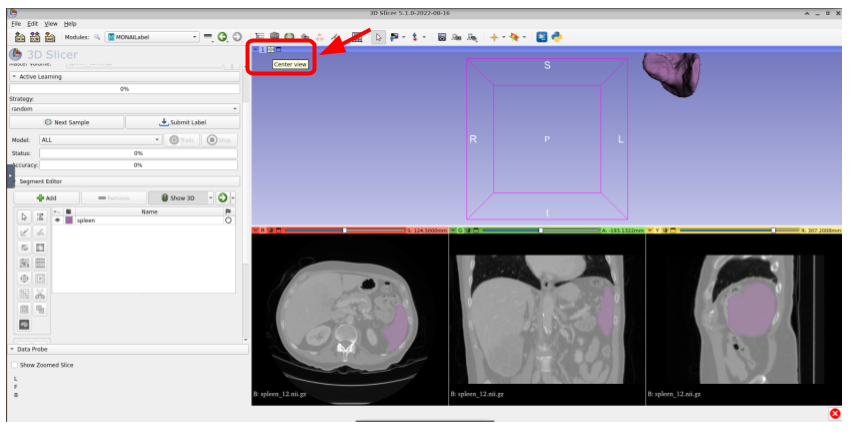Viewport: 852px width, 437px height.
Task: Click the purple spleen color swatch
Action: coord(68,220)
